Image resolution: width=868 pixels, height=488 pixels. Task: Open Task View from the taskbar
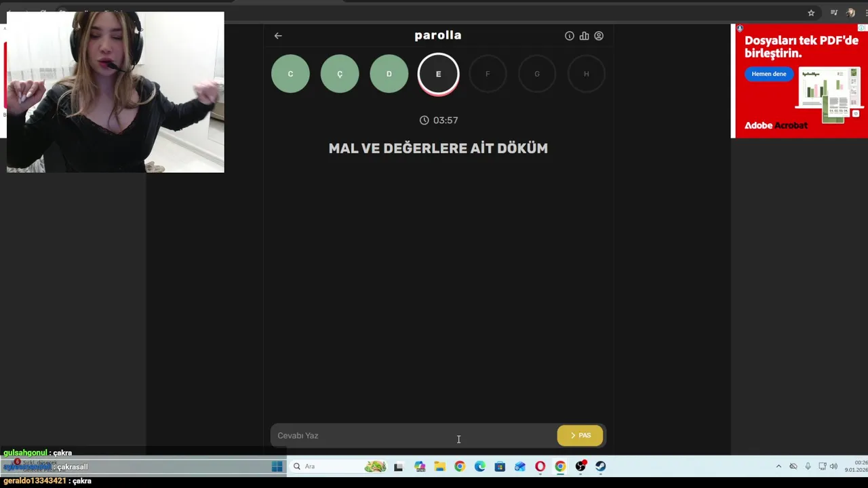click(399, 466)
